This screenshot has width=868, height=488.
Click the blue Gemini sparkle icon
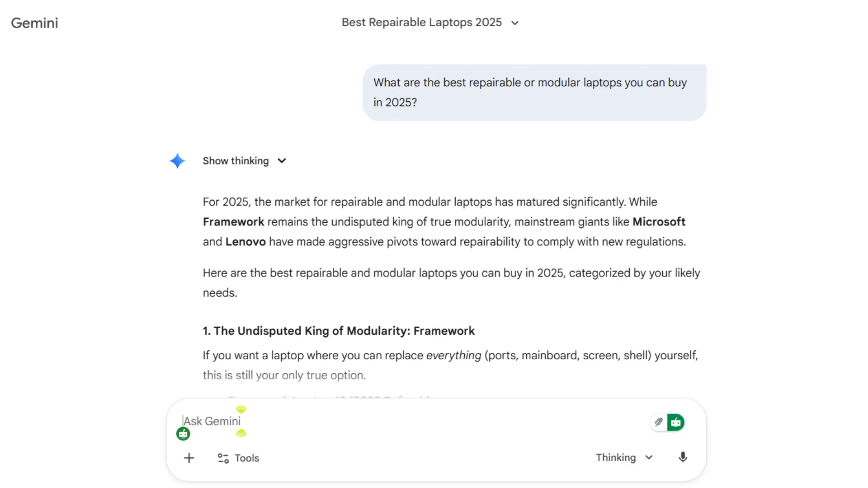point(177,161)
